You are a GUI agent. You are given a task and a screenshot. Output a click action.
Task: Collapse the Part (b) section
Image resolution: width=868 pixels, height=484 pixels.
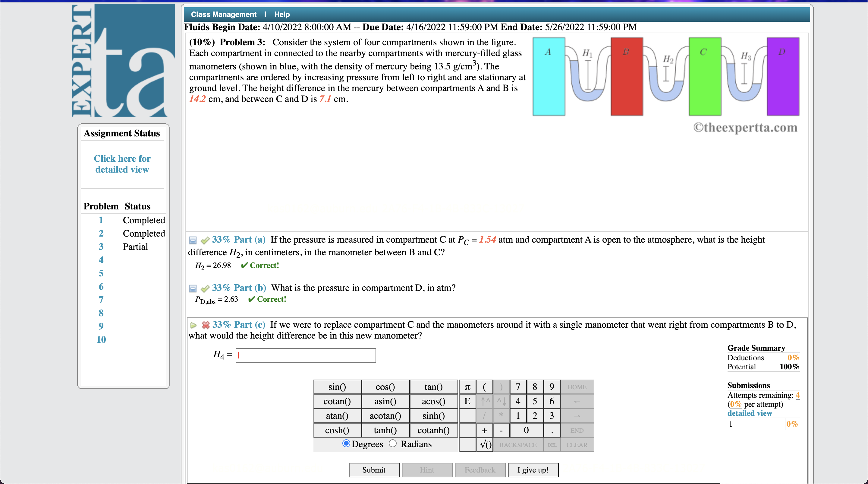(x=192, y=288)
